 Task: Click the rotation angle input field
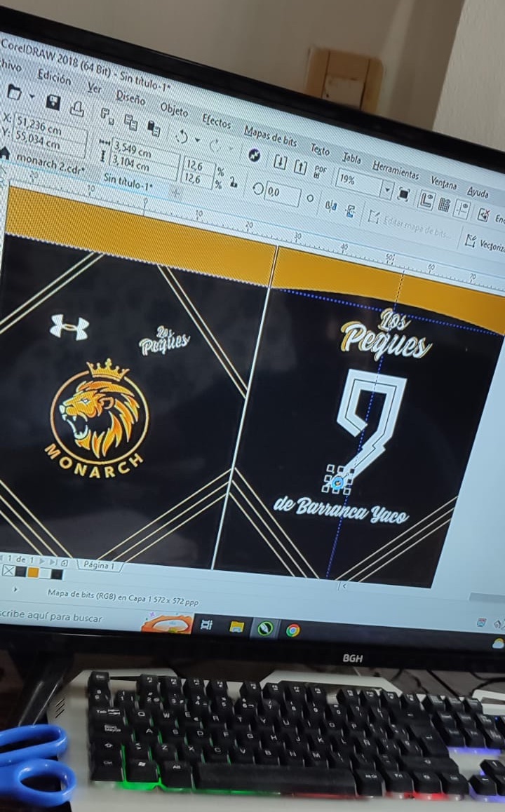[283, 193]
